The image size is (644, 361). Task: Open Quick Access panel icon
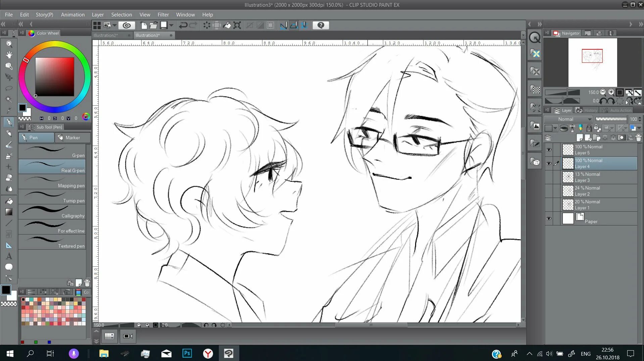(x=535, y=38)
